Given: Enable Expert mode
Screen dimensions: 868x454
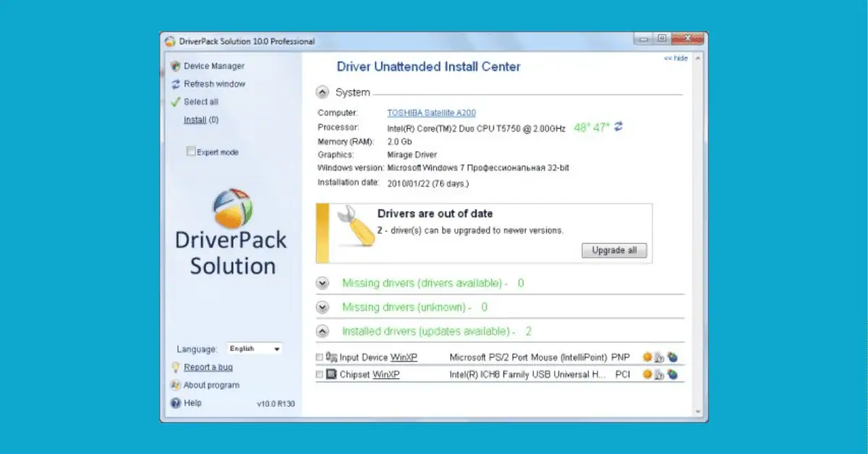Looking at the screenshot, I should [191, 152].
